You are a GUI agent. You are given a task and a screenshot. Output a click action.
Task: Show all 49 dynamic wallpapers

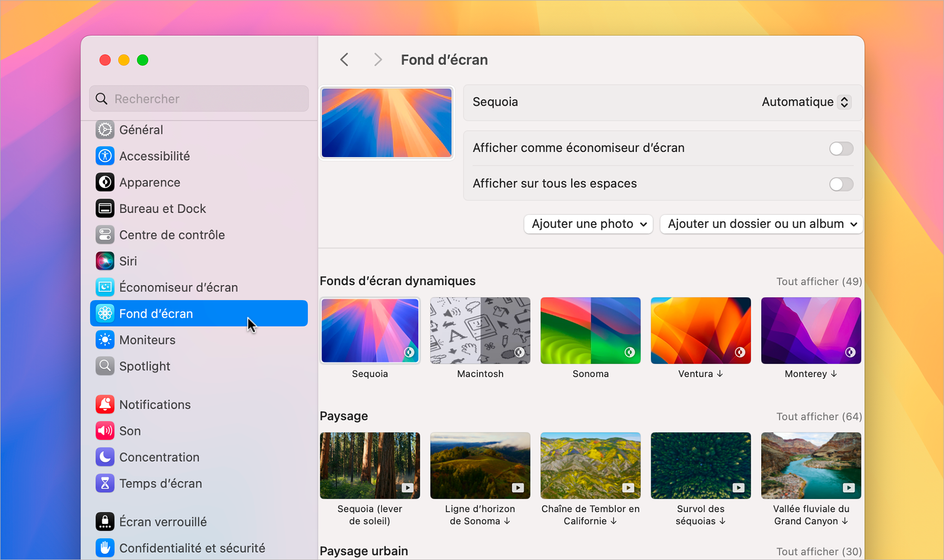(818, 281)
